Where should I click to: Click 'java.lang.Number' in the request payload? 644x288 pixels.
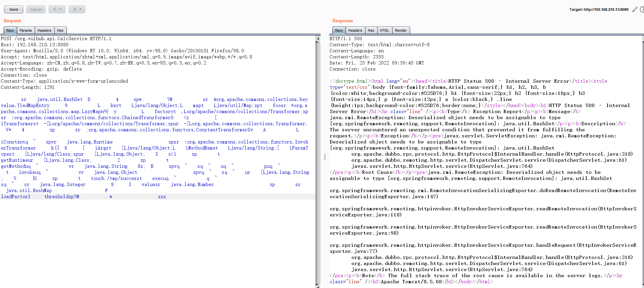192,184
